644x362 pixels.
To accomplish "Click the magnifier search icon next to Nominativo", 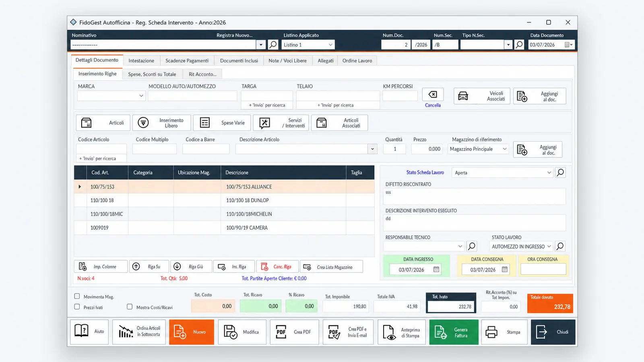I will [x=273, y=45].
